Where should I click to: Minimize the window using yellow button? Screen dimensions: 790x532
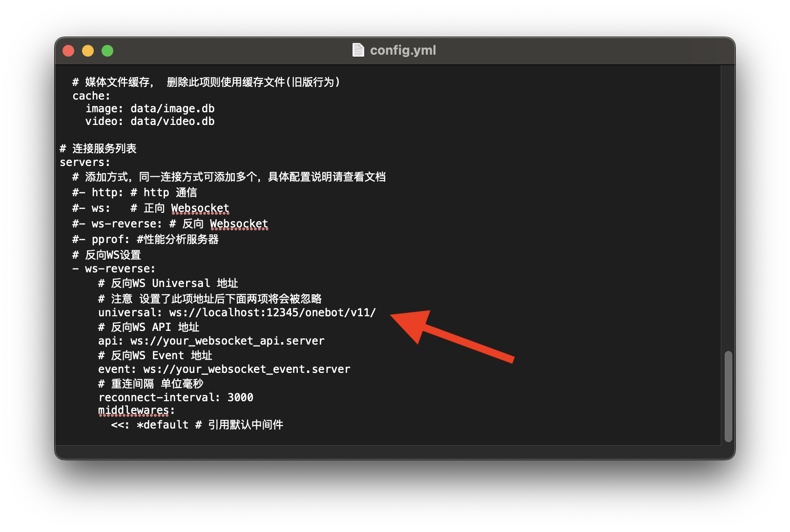pos(88,51)
